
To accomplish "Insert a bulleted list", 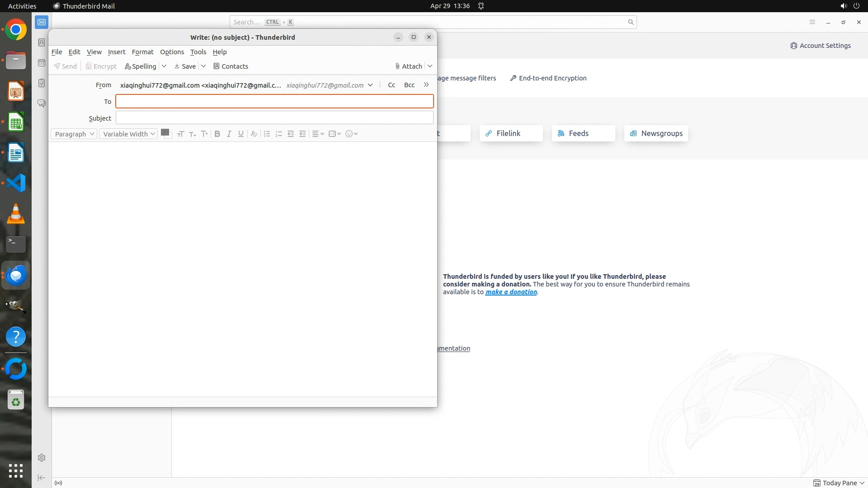I will [267, 134].
